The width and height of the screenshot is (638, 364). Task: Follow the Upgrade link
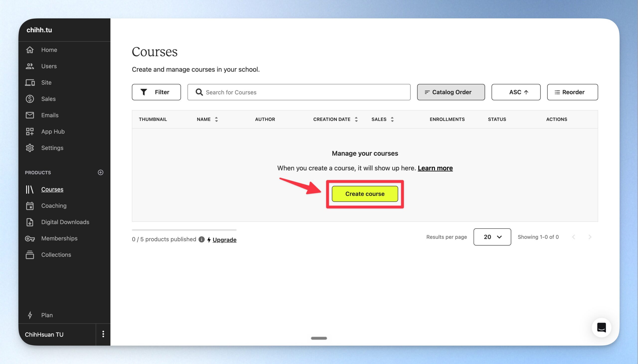coord(225,240)
